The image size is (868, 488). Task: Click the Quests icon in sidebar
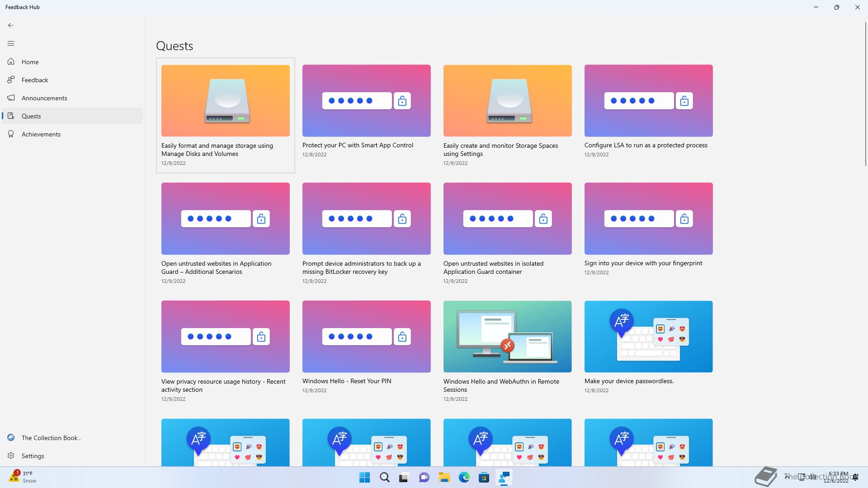pyautogui.click(x=11, y=116)
